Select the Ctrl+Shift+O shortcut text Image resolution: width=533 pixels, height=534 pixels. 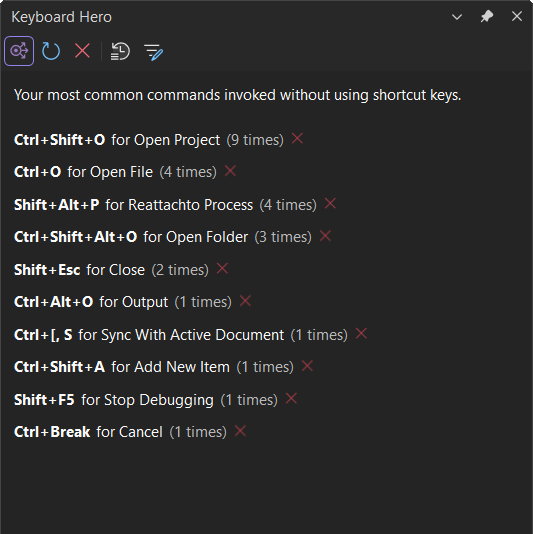(60, 140)
